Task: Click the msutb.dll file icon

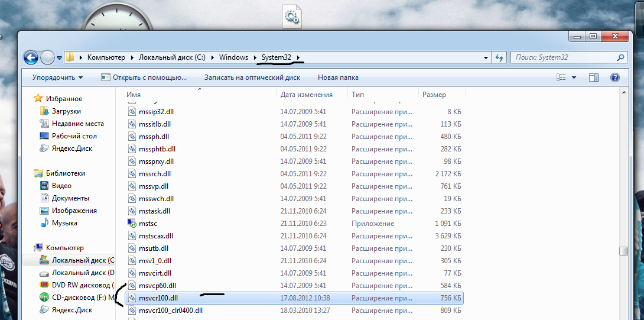Action: (131, 248)
